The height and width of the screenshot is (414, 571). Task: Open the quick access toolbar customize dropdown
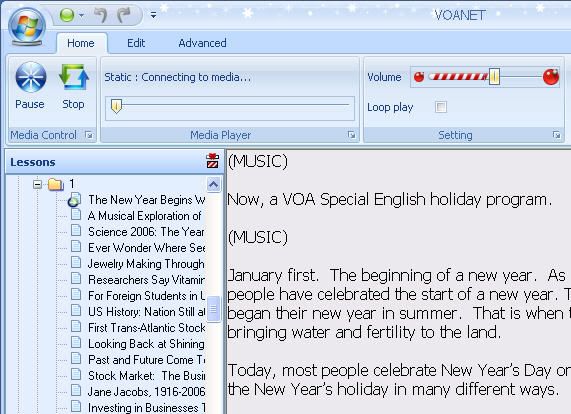(x=153, y=15)
